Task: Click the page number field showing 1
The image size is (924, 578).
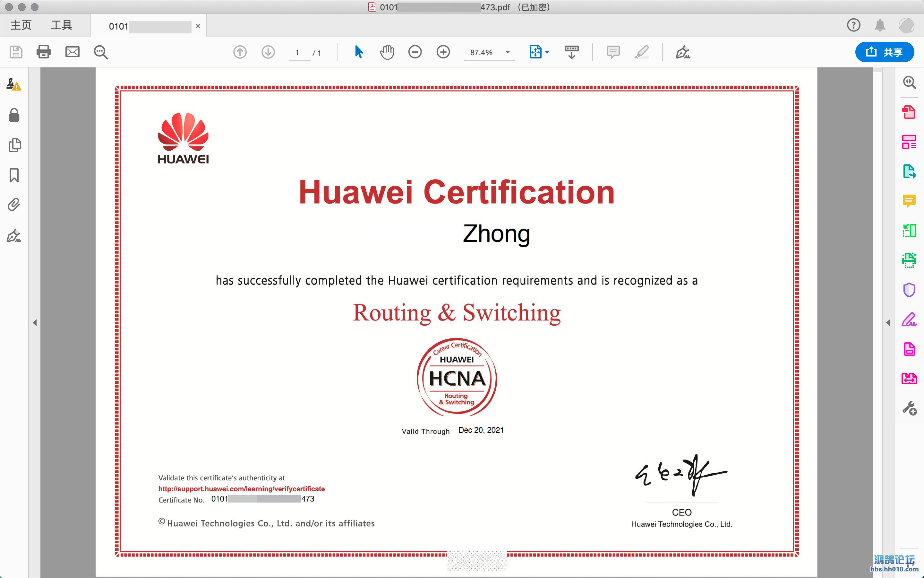Action: click(299, 53)
